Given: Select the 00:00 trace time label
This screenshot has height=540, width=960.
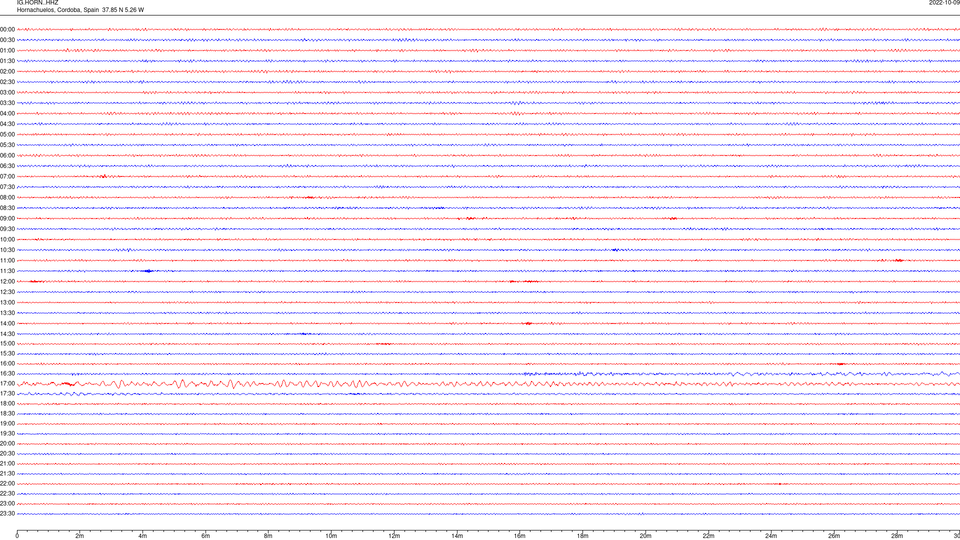Looking at the screenshot, I should pyautogui.click(x=7, y=29).
